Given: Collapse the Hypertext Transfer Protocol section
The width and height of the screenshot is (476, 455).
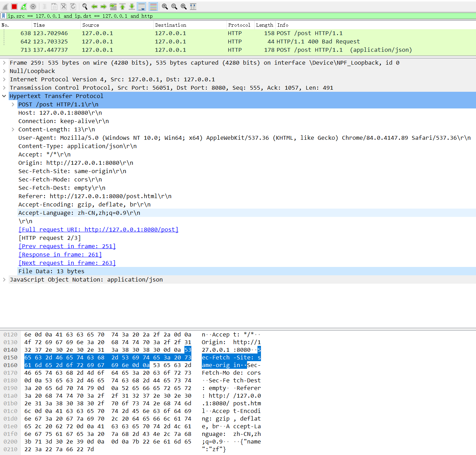Looking at the screenshot, I should coord(4,96).
